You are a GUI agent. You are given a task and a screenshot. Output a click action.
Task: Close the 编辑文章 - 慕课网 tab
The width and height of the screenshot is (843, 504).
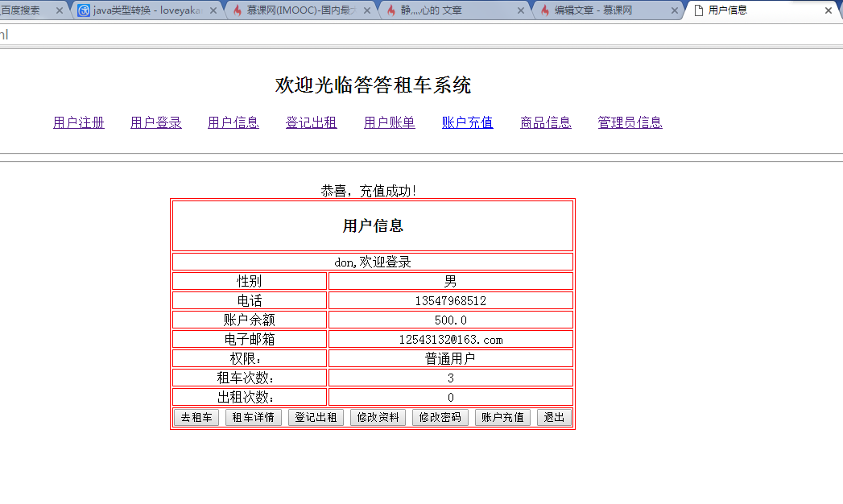coord(674,10)
